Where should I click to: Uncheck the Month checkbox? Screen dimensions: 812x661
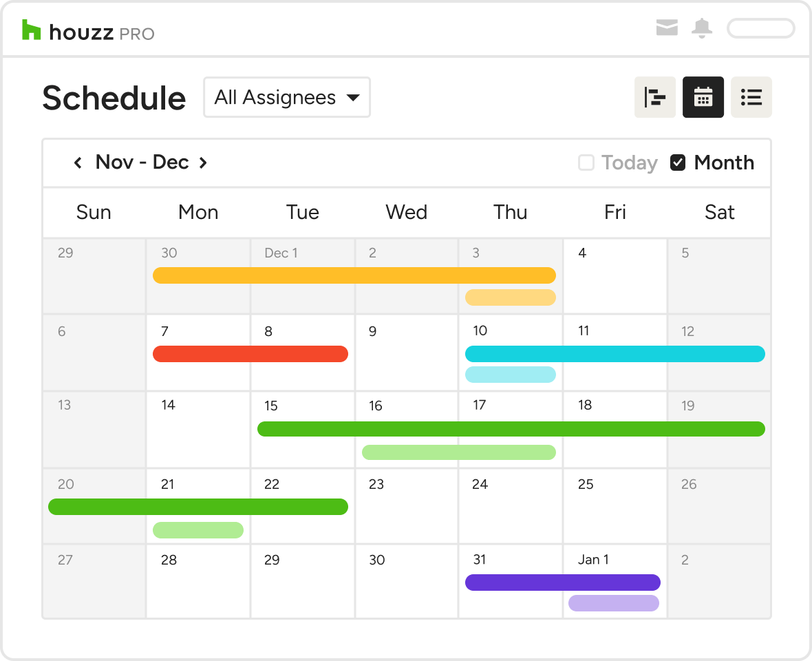click(x=678, y=162)
